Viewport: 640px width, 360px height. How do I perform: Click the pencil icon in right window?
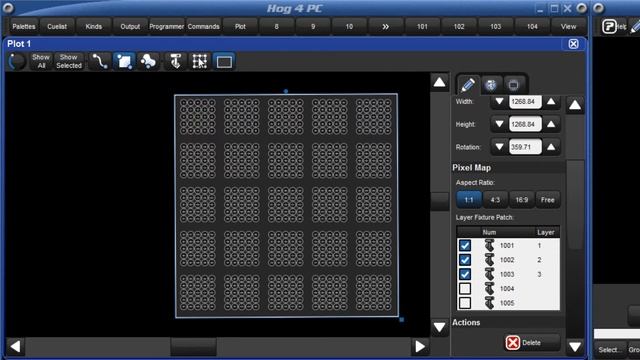point(635,27)
